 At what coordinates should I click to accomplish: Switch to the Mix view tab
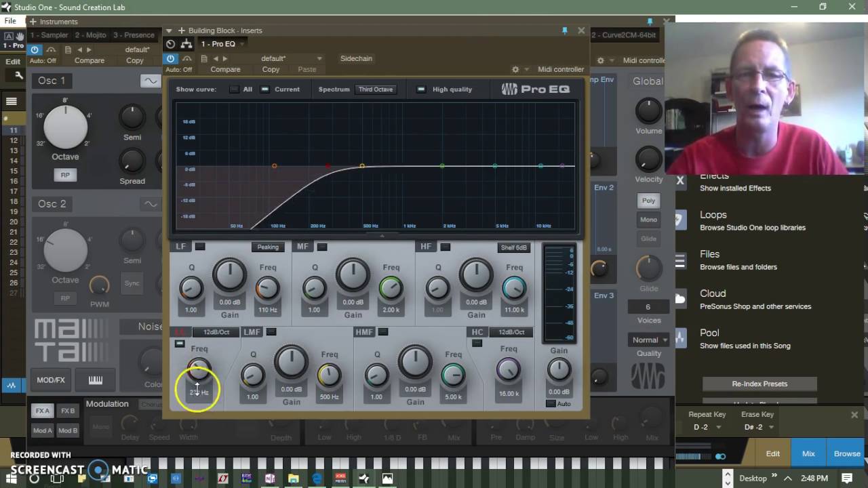808,453
